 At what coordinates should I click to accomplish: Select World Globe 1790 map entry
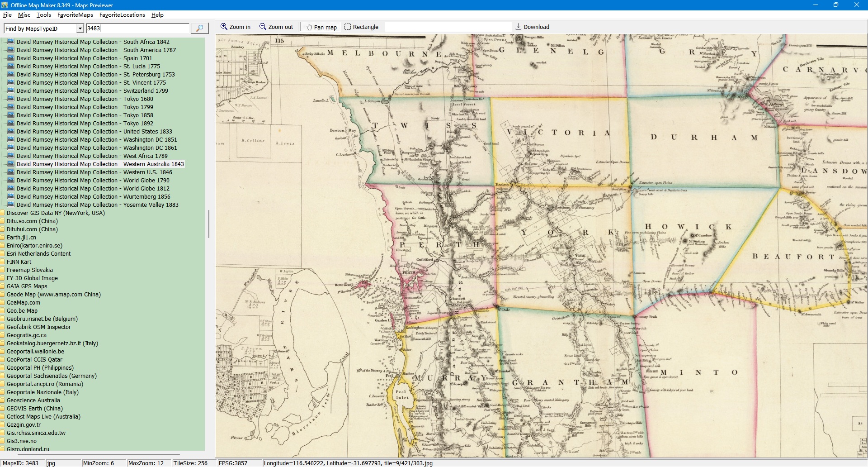[93, 181]
